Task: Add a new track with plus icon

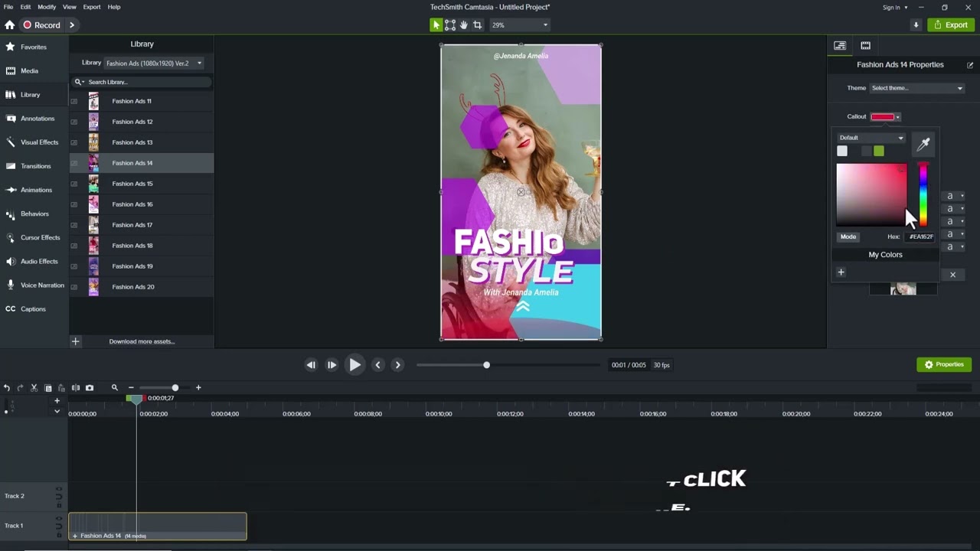Action: tap(57, 401)
